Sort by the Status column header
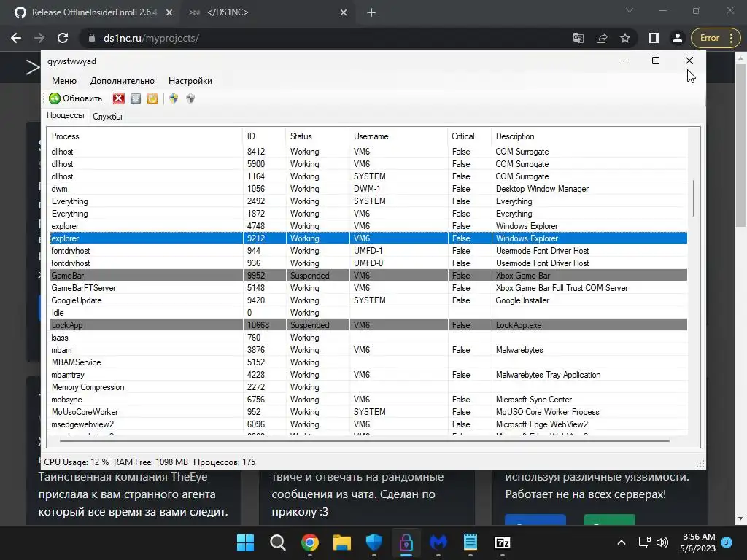The height and width of the screenshot is (560, 747). [317, 136]
